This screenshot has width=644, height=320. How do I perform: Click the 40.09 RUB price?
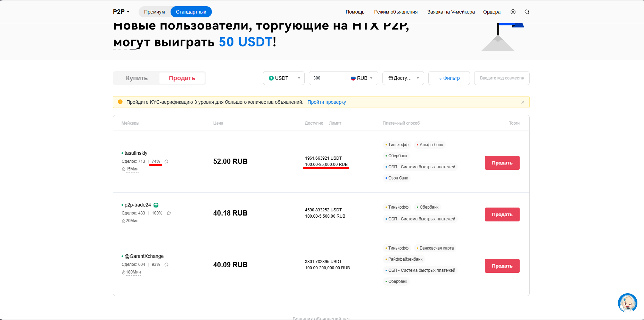(x=230, y=265)
